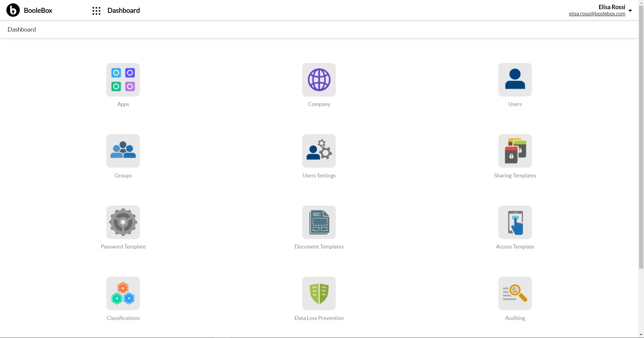This screenshot has width=644, height=338.
Task: Click the Dashboard breadcrumb
Action: pyautogui.click(x=21, y=29)
